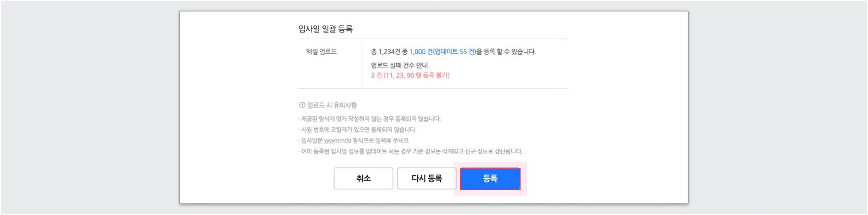Click the 제공된 양식에 맞게 작성 note
Image resolution: width=868 pixels, height=215 pixels.
coord(370,119)
